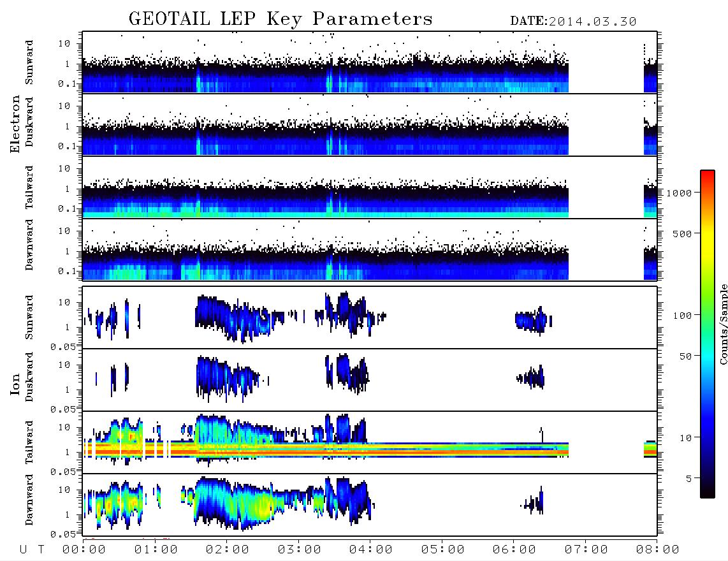Click the 03:00 time tick label
The image size is (728, 561).
tap(300, 550)
